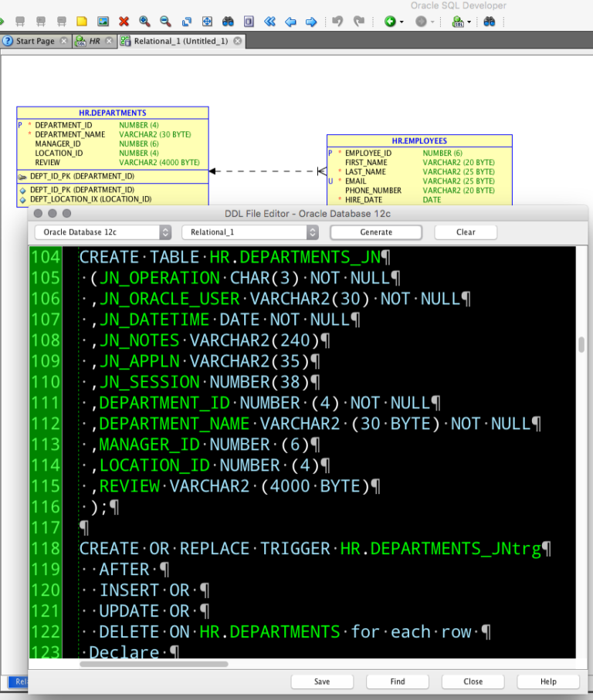Click the first gray table icon in toolbar
Screen dimensions: 593x700
click(x=19, y=21)
